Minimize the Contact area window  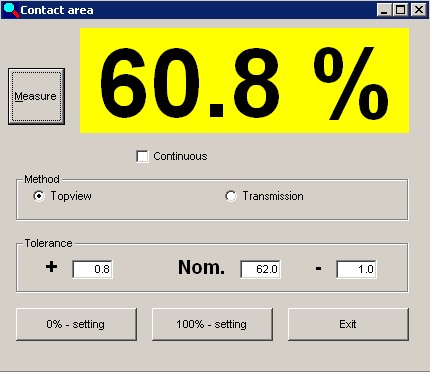[x=384, y=10]
